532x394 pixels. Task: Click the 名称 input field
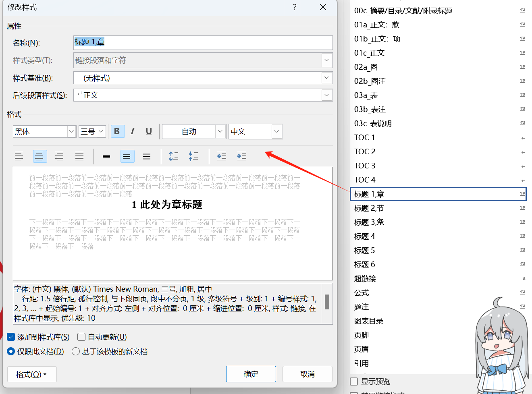coord(203,42)
